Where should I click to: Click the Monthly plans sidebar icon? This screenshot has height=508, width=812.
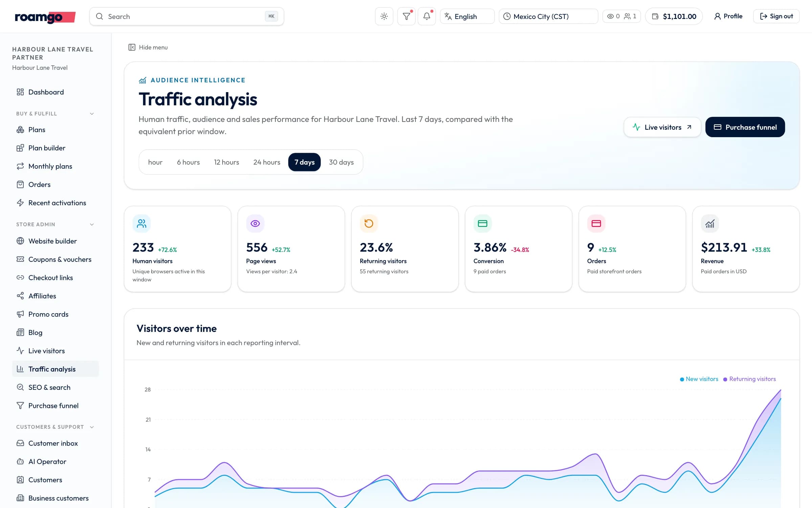coord(20,166)
